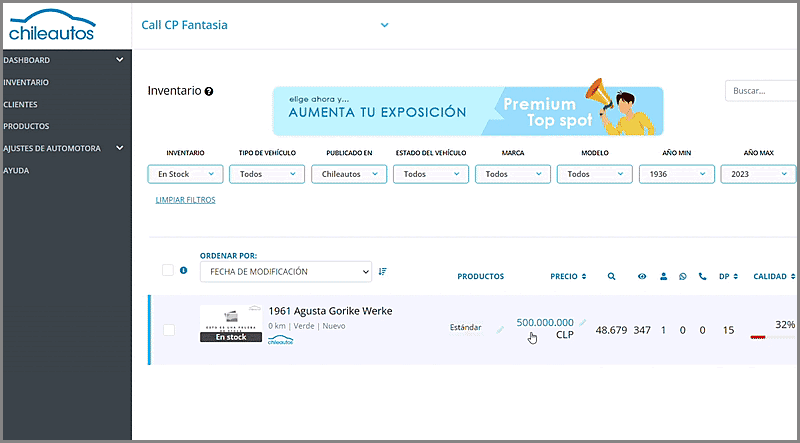
Task: Open the Inventario help question mark icon
Action: pos(209,91)
